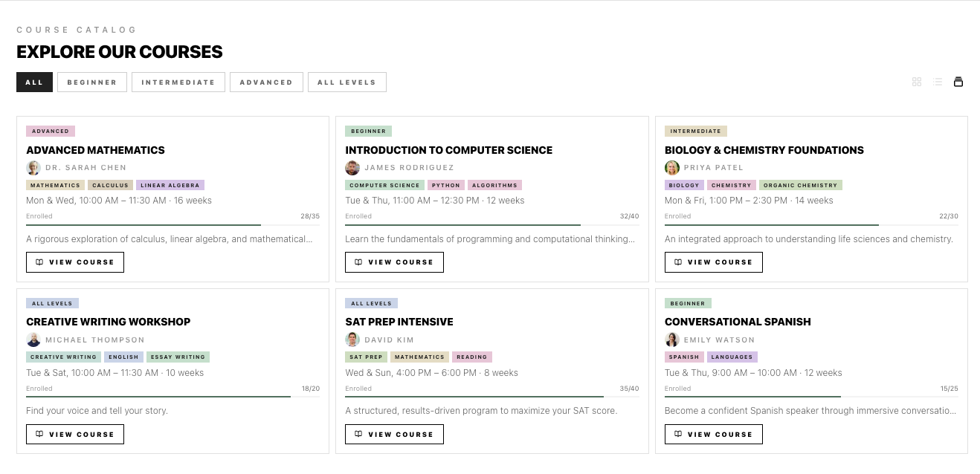Select the All filter tab

34,82
